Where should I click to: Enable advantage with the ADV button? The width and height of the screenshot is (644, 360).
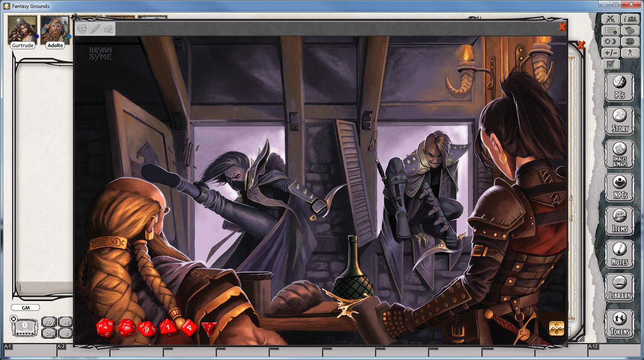point(49,322)
